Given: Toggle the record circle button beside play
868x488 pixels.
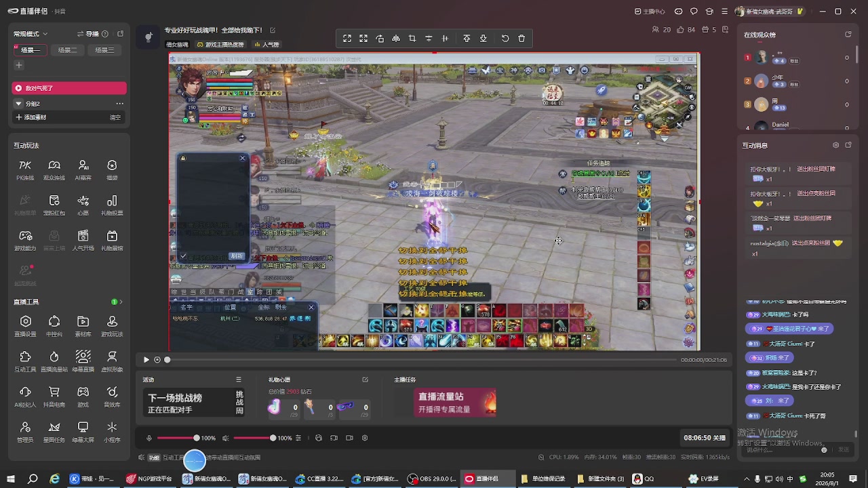Looking at the screenshot, I should (x=157, y=360).
